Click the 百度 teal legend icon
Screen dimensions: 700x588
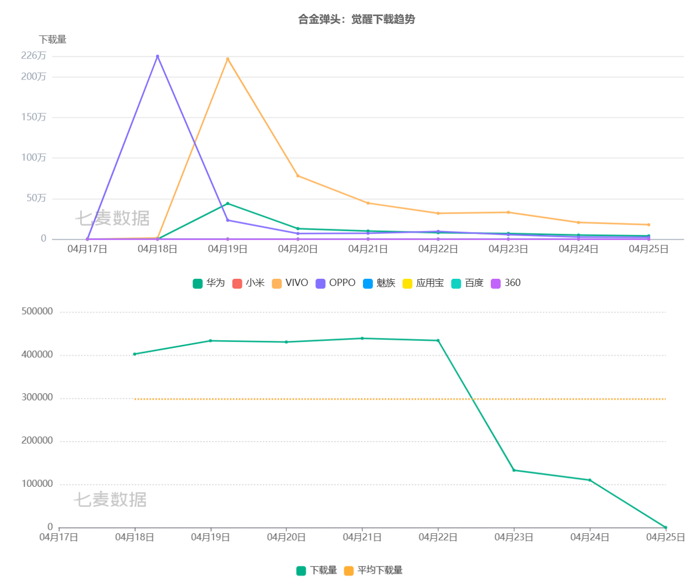pyautogui.click(x=456, y=283)
